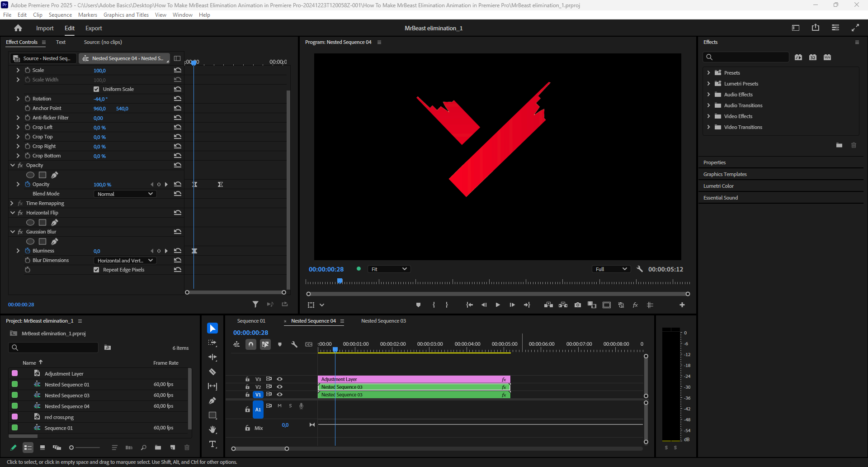Screen dimensions: 868x467
Task: Open Program monitor settings wrench
Action: tap(640, 269)
